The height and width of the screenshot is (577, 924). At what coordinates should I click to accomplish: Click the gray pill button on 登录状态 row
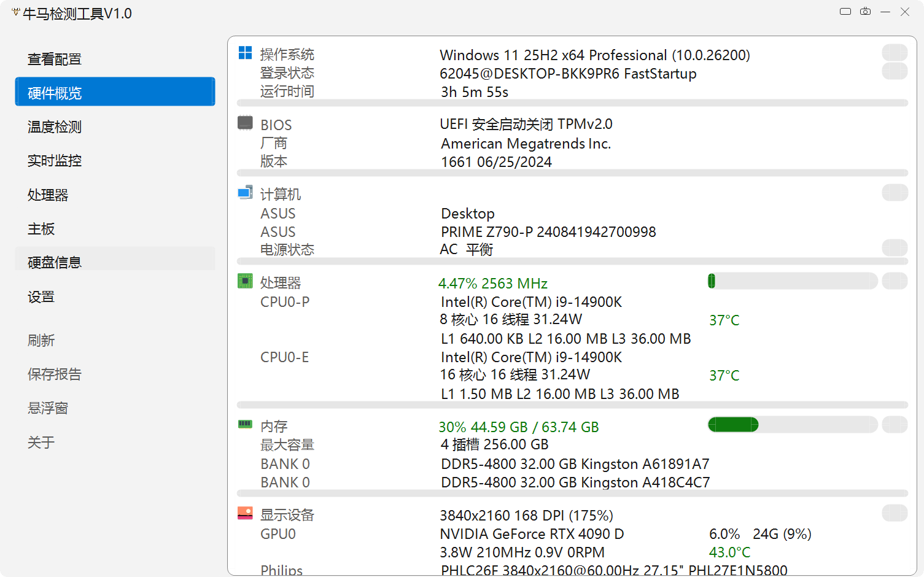895,71
